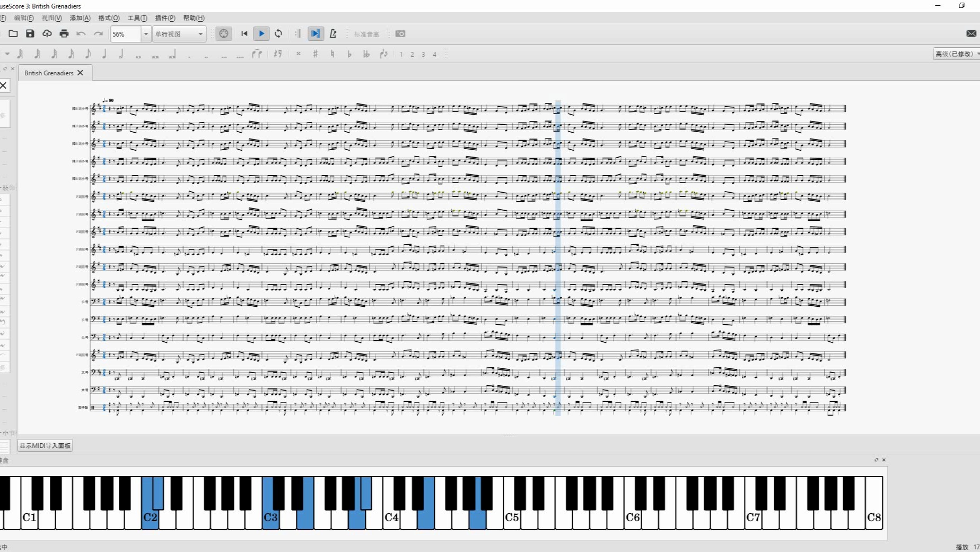Upload score to cloud icon
Image resolution: width=980 pixels, height=552 pixels.
[x=47, y=33]
